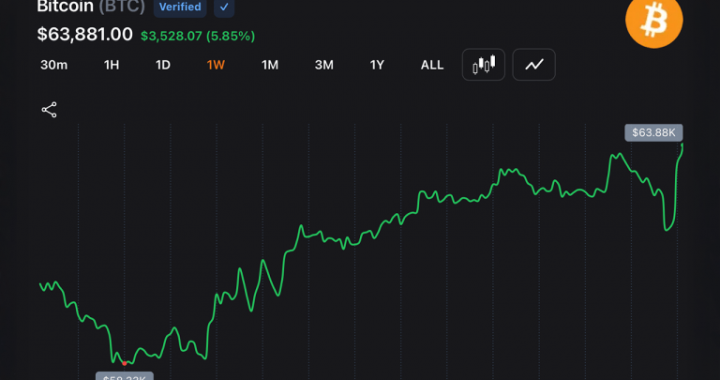Switch chart to 1Y range
Viewport: 720px width, 380px height.
pyautogui.click(x=377, y=65)
